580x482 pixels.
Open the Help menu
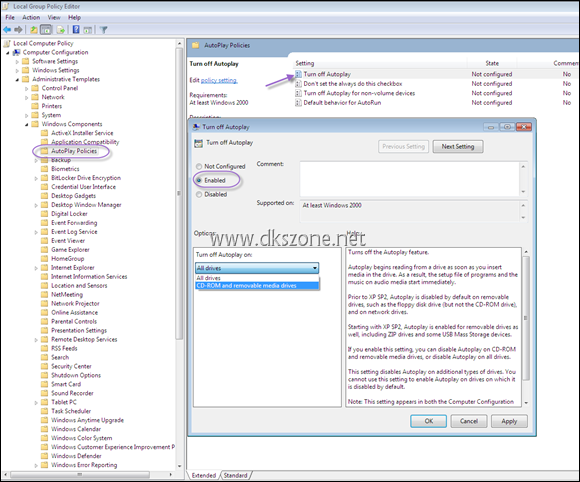tap(74, 17)
